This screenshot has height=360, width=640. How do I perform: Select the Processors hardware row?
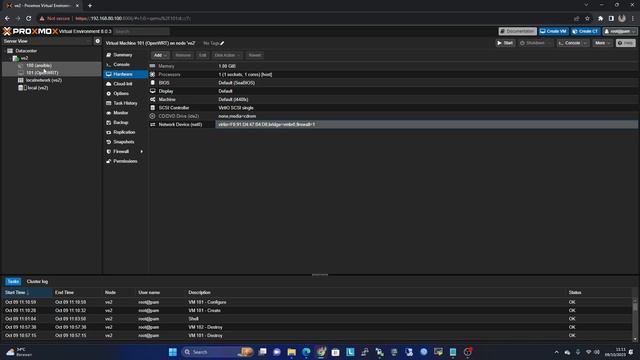(393, 74)
